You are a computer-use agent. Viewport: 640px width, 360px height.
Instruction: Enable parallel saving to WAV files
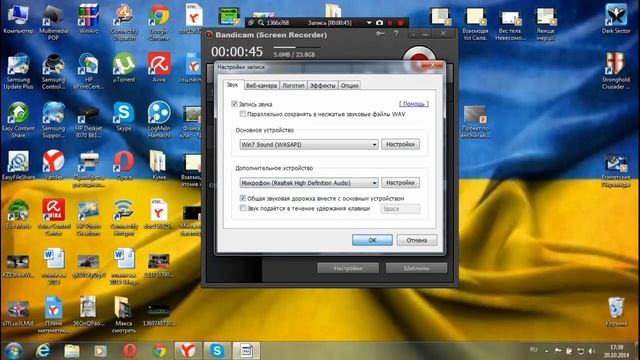(243, 114)
